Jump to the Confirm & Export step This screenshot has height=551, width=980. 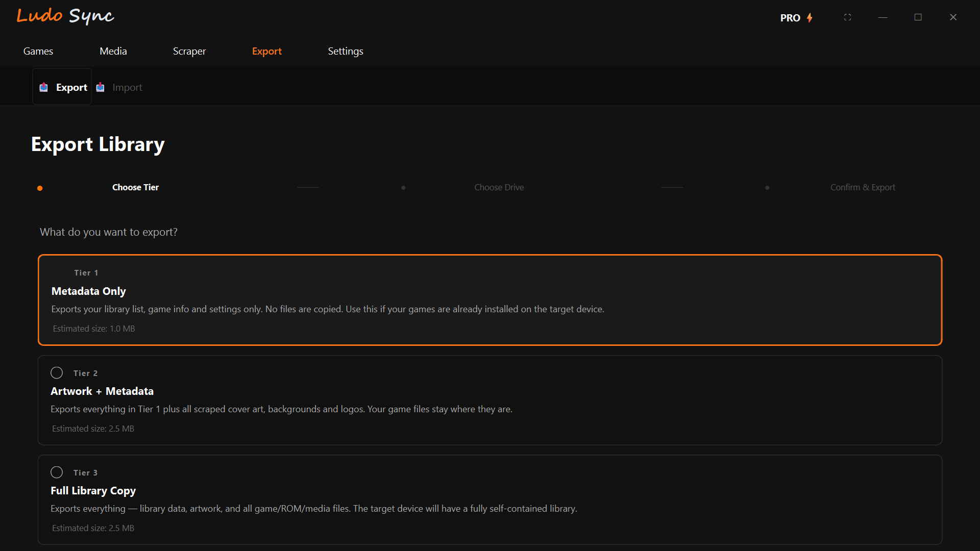point(862,187)
